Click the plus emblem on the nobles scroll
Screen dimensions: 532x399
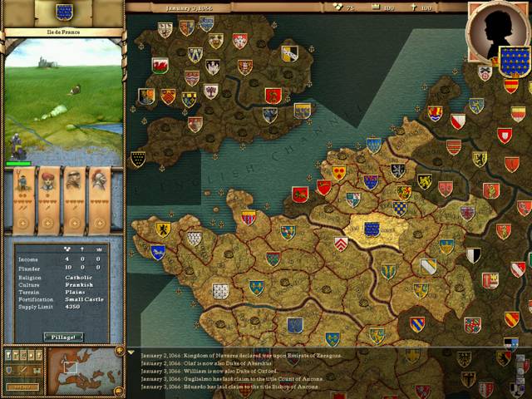coord(100,224)
